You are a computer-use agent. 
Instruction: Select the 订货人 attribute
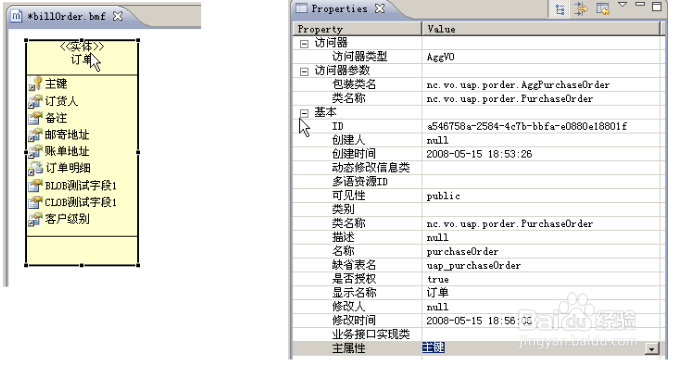(x=61, y=101)
